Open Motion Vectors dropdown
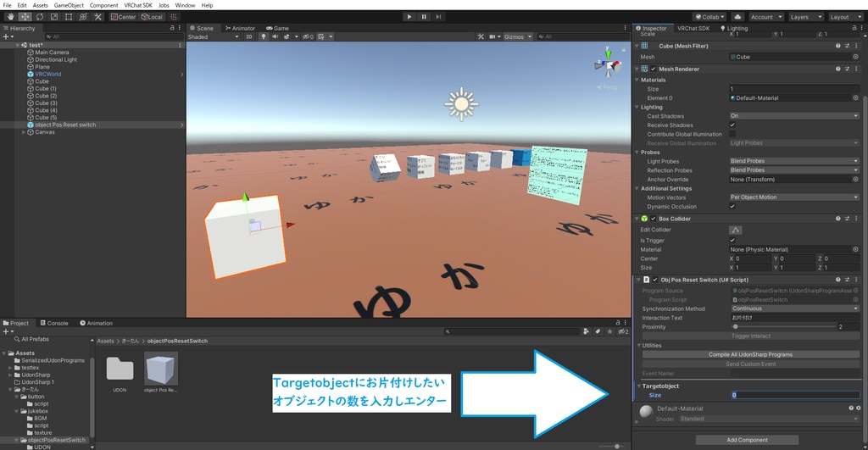 coord(793,197)
